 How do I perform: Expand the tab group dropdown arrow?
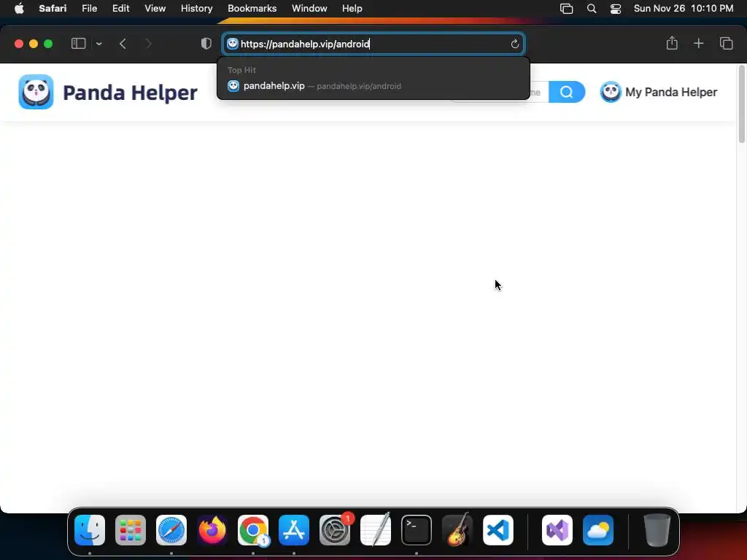coord(98,44)
